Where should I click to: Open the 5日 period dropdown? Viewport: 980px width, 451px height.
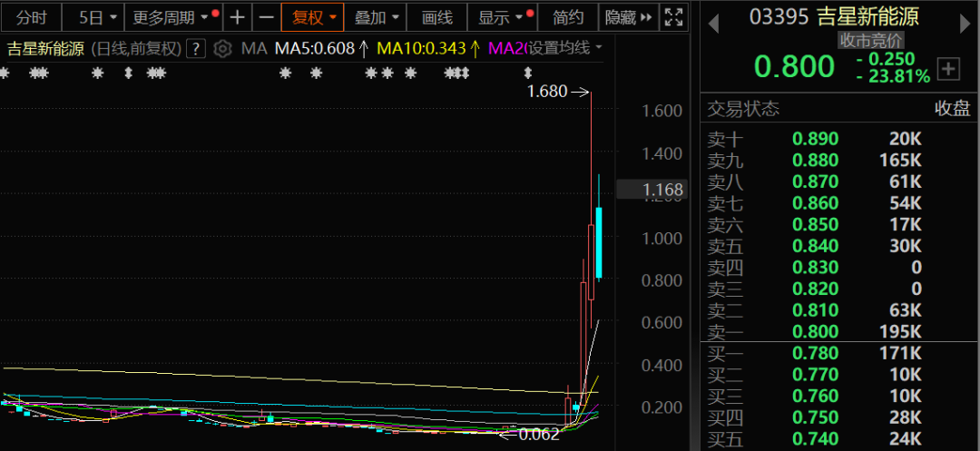pos(97,17)
